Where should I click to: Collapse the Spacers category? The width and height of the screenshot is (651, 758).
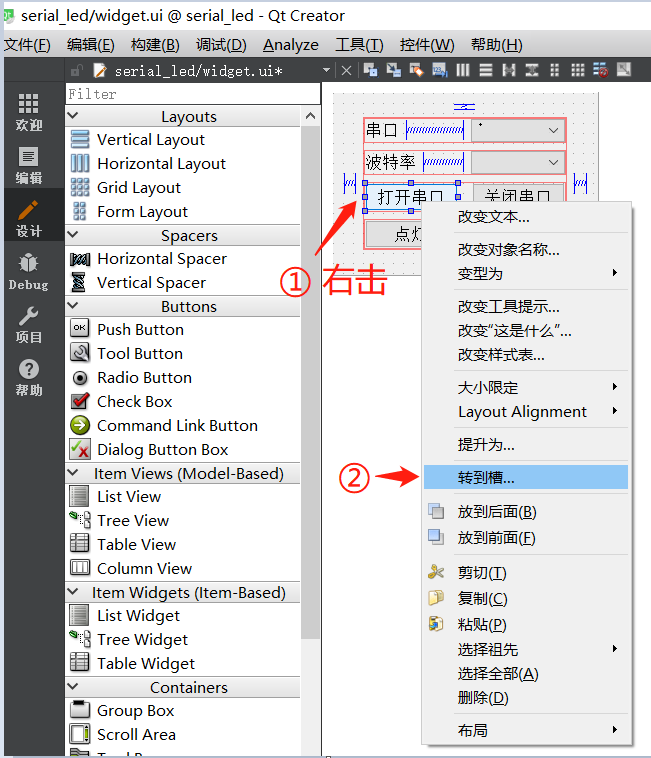click(73, 234)
